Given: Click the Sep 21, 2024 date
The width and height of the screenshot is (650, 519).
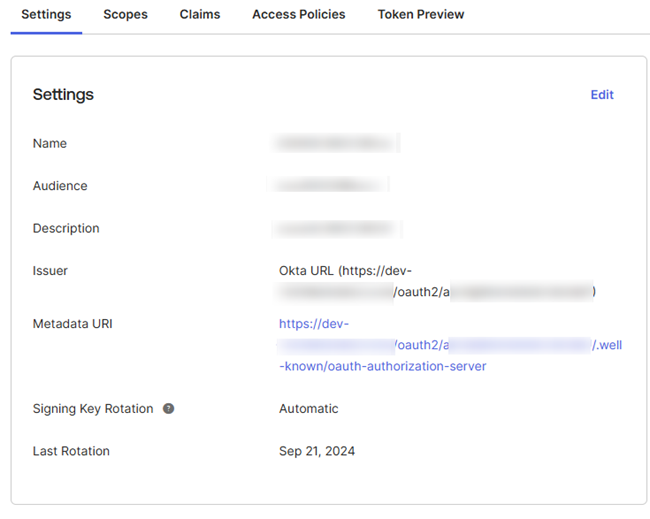Looking at the screenshot, I should tap(316, 451).
